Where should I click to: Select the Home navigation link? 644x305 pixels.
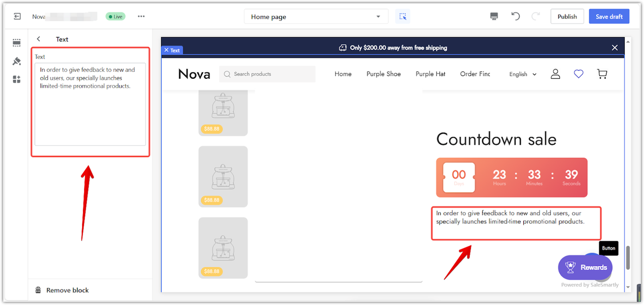(x=343, y=74)
